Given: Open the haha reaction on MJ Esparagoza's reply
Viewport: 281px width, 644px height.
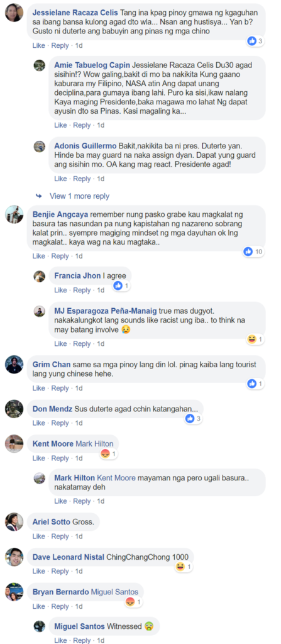Looking at the screenshot, I should tap(251, 339).
